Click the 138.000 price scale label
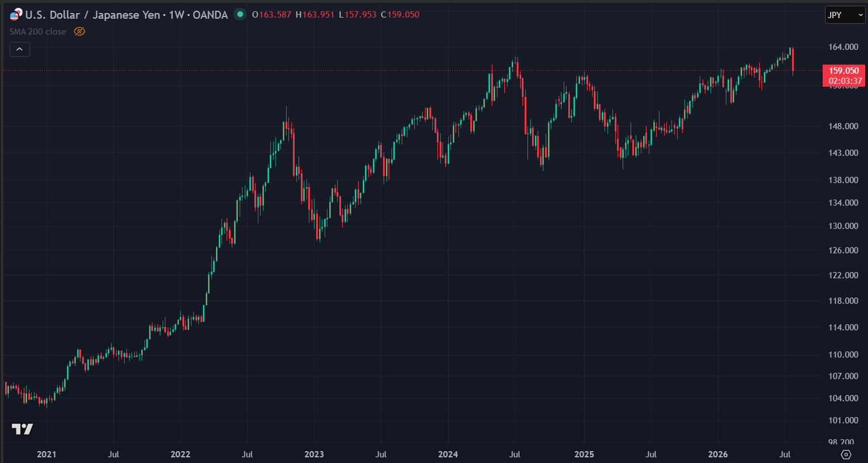868x463 pixels. [x=843, y=180]
